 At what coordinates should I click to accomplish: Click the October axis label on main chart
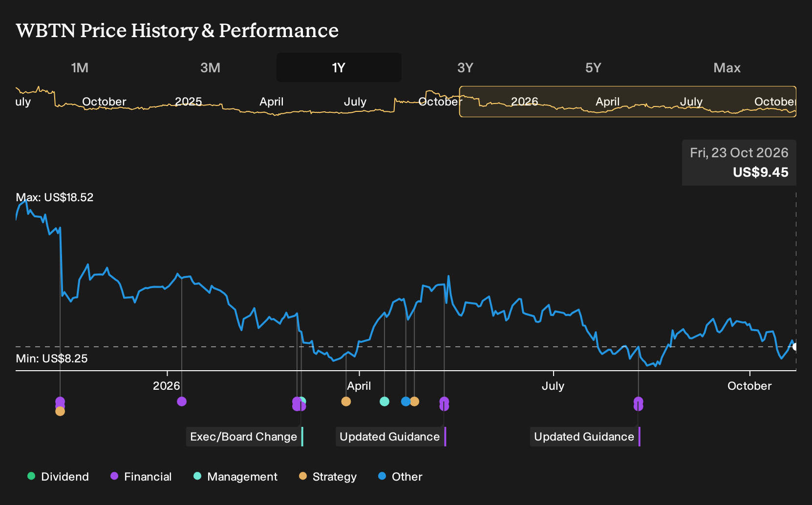[749, 386]
